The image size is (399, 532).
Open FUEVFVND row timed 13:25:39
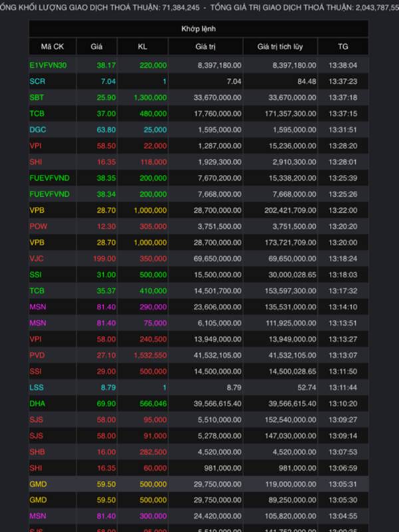pos(198,178)
